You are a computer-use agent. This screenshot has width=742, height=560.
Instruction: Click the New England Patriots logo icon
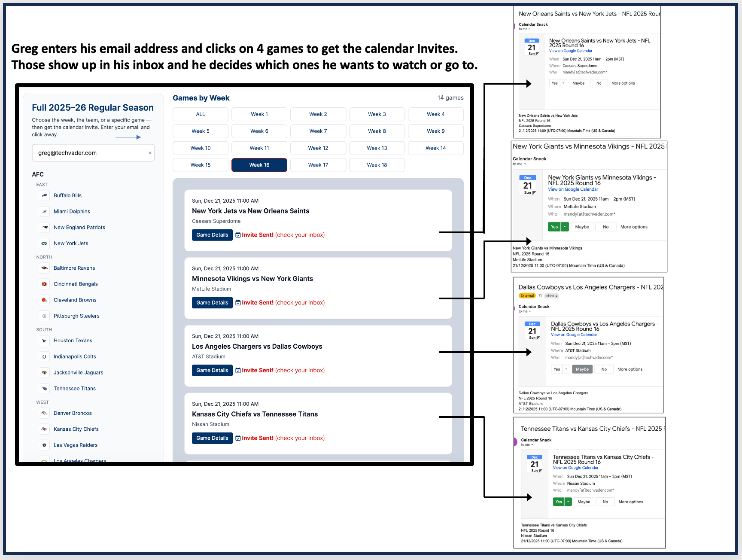tap(44, 227)
